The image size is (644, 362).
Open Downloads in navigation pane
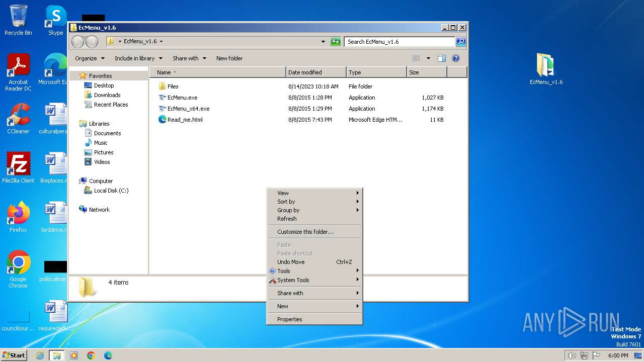pos(107,95)
